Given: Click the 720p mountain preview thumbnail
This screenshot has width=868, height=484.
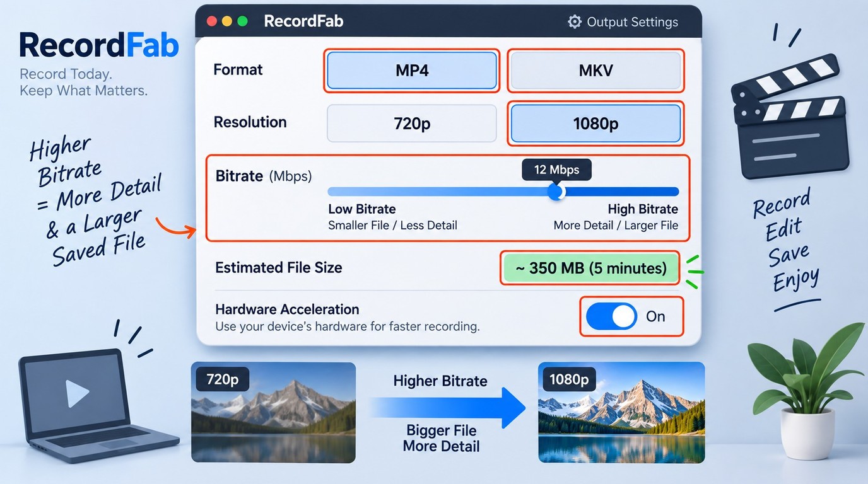Looking at the screenshot, I should [273, 413].
